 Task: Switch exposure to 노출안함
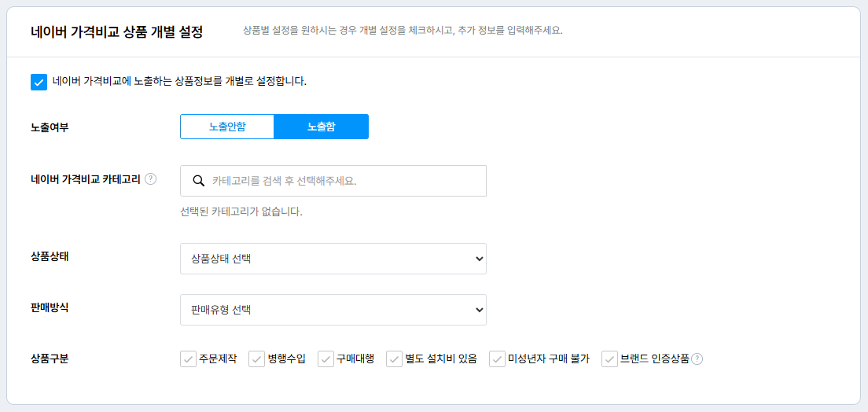[227, 127]
